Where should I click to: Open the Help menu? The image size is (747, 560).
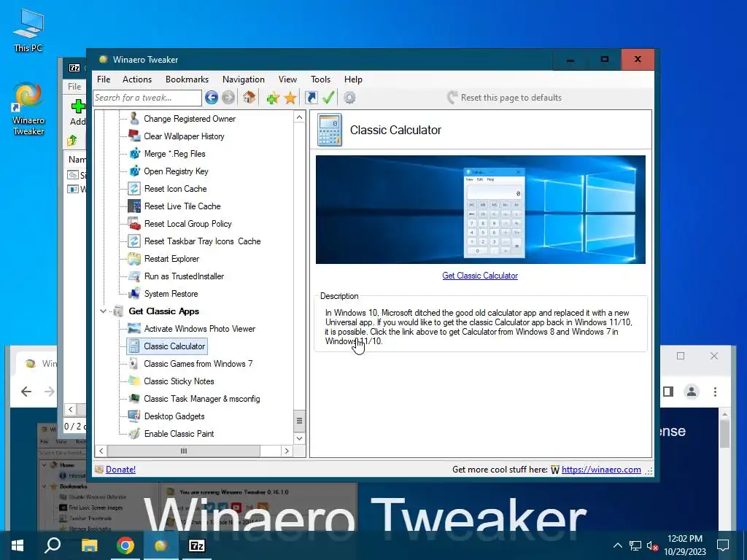[x=353, y=79]
